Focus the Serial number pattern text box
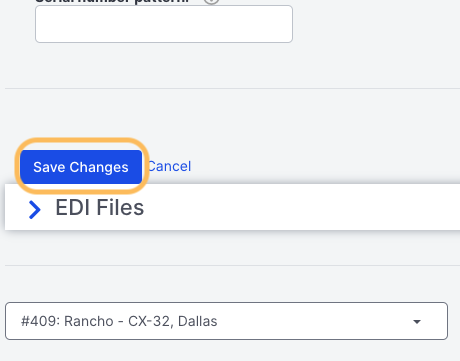 (x=164, y=24)
